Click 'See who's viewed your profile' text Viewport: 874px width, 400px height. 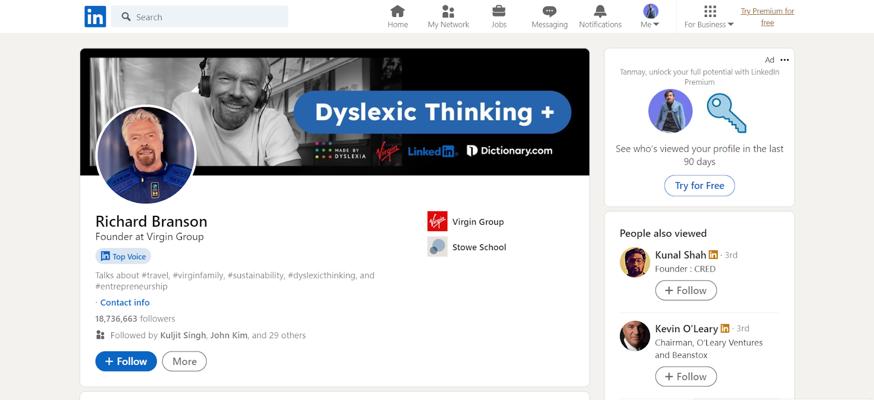700,155
